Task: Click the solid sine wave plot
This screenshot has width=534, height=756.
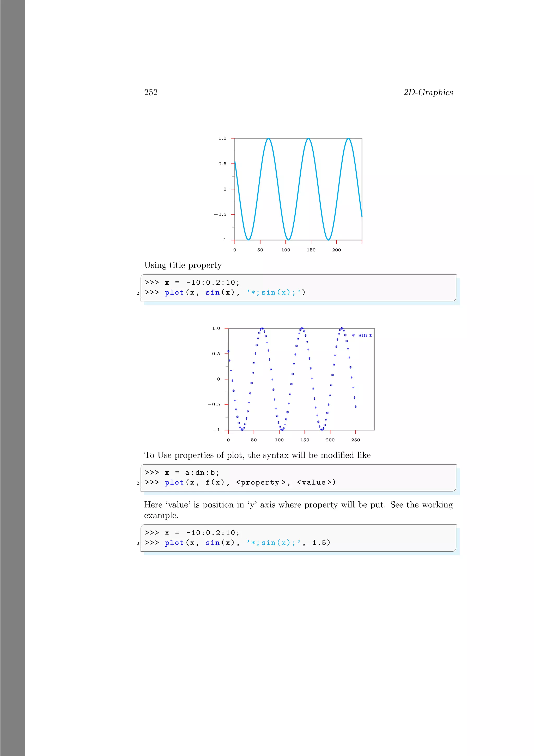Action: pos(298,189)
